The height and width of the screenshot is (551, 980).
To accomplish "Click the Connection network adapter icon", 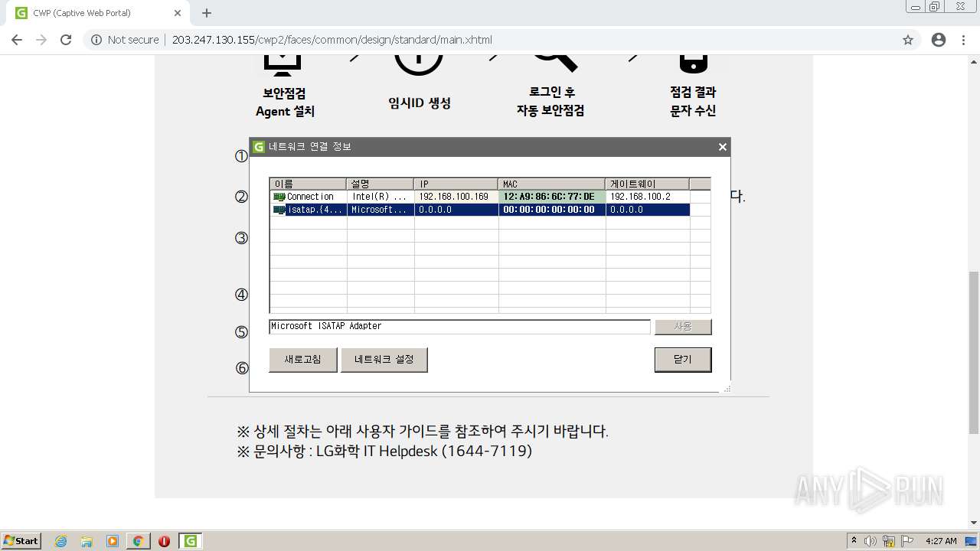I will [x=279, y=197].
